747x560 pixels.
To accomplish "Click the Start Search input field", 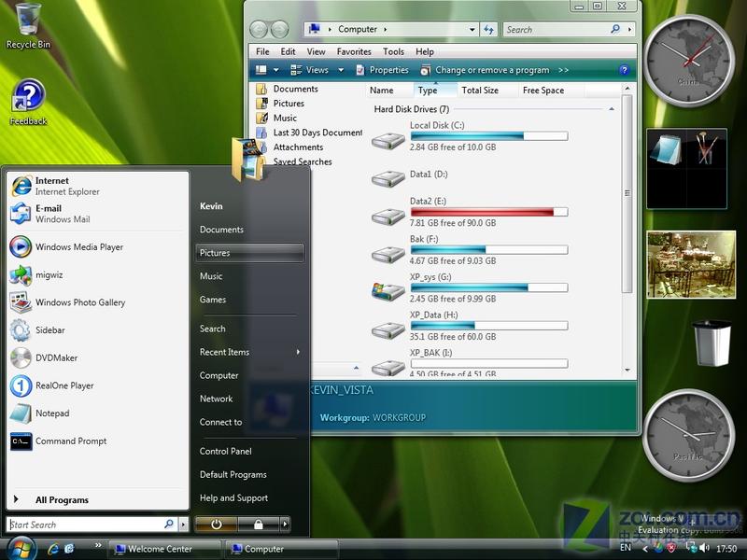I will click(x=92, y=525).
